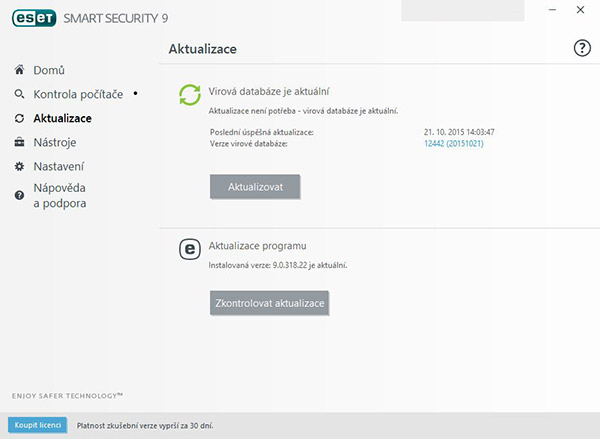Click Zkontrolovat aktualizace button
The height and width of the screenshot is (439, 600).
(x=269, y=303)
